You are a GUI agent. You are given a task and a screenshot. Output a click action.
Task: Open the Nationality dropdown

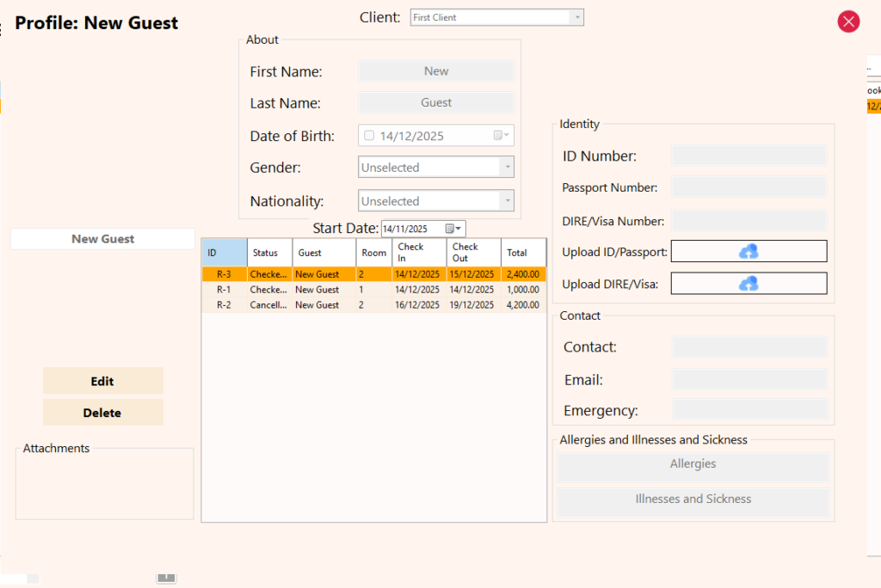tap(507, 201)
